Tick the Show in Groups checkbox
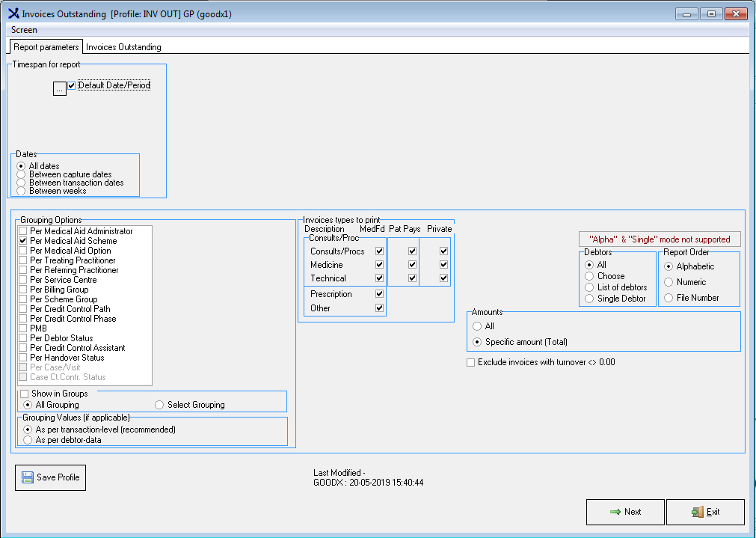 click(25, 394)
